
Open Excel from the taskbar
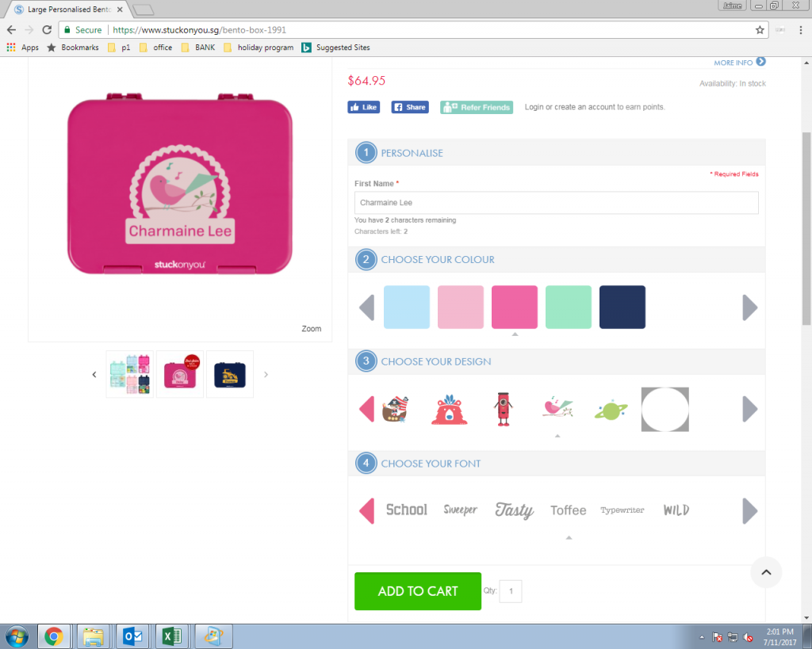(x=172, y=636)
